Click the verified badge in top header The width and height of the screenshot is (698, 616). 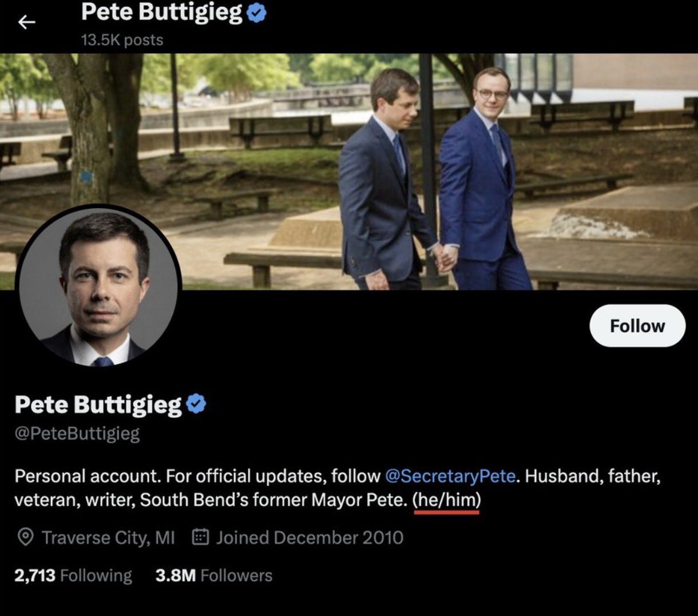pyautogui.click(x=257, y=13)
